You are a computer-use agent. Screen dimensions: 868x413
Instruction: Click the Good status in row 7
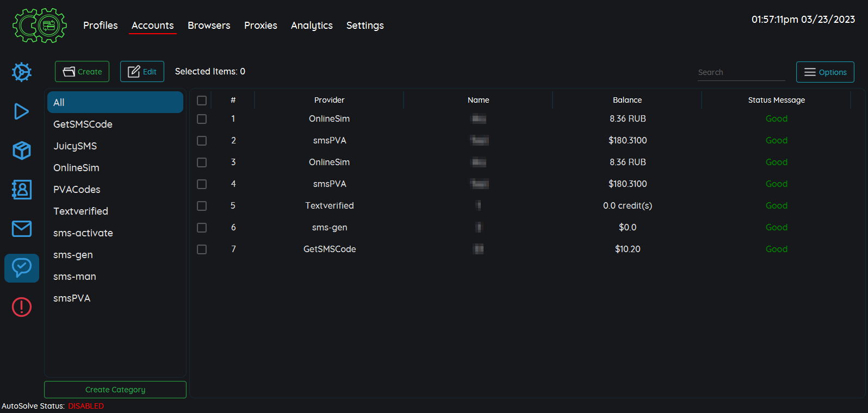pos(776,249)
